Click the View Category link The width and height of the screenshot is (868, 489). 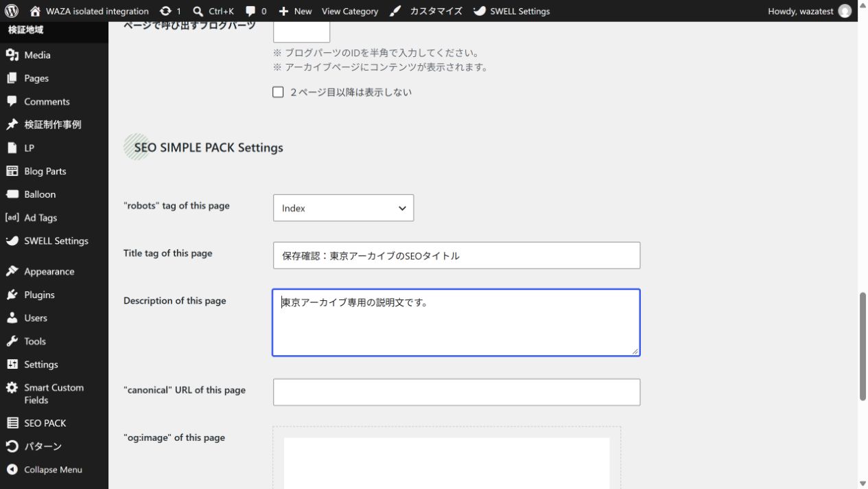350,11
